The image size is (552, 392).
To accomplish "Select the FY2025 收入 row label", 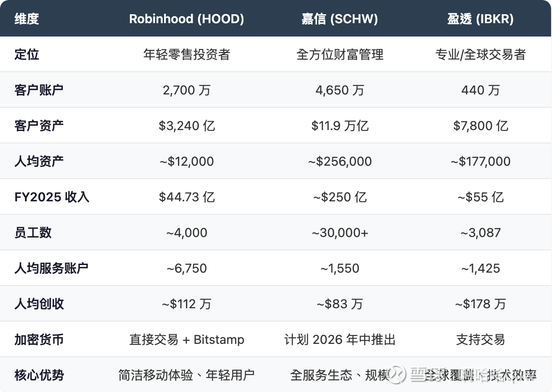I will (x=52, y=197).
